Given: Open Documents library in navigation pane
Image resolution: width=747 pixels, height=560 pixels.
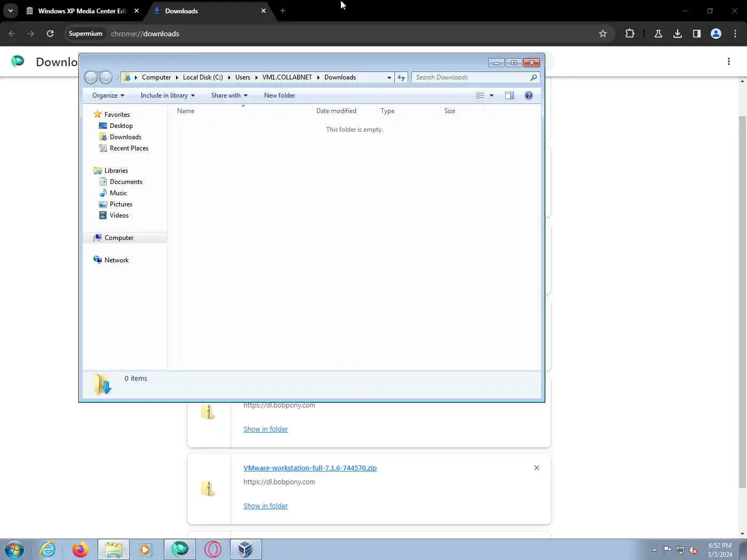Looking at the screenshot, I should coord(126,182).
